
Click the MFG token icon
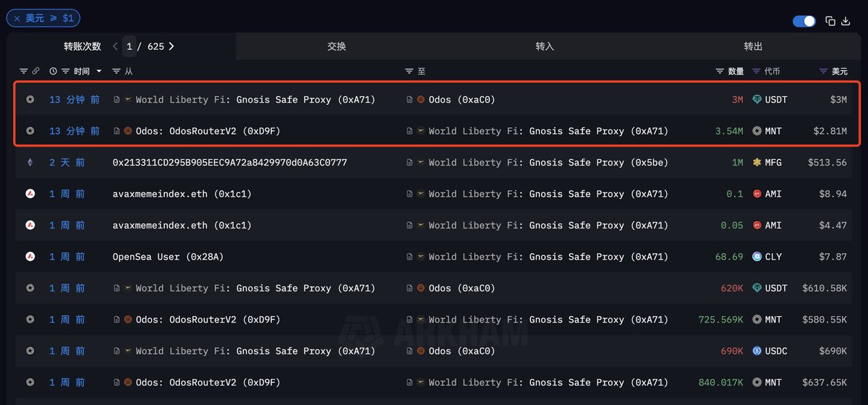click(757, 163)
